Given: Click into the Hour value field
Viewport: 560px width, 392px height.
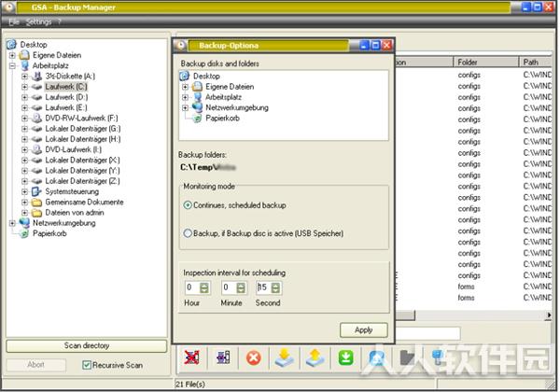Looking at the screenshot, I should [192, 287].
